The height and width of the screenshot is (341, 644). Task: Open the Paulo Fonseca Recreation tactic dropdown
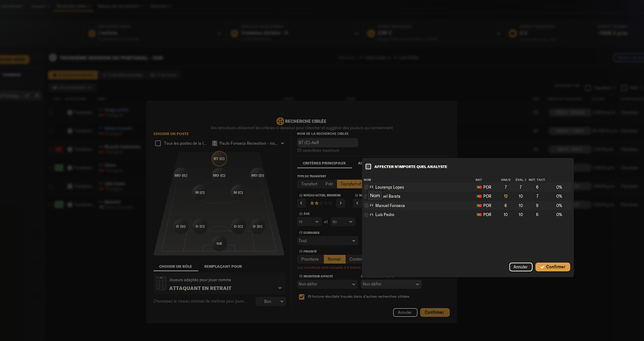point(249,143)
